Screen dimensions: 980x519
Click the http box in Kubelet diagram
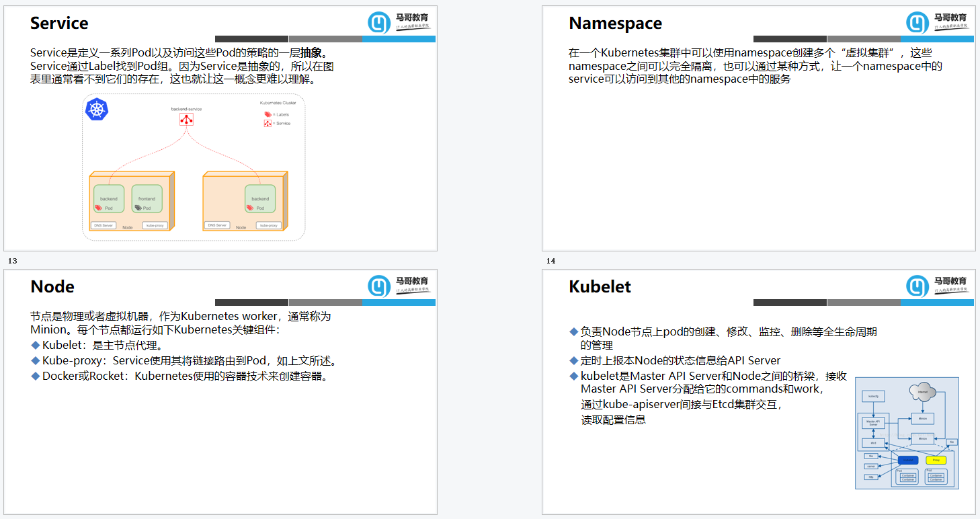(x=871, y=477)
